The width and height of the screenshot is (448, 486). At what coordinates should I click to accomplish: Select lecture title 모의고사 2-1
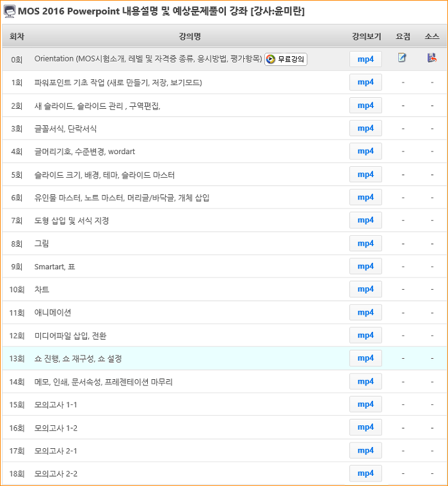point(56,451)
